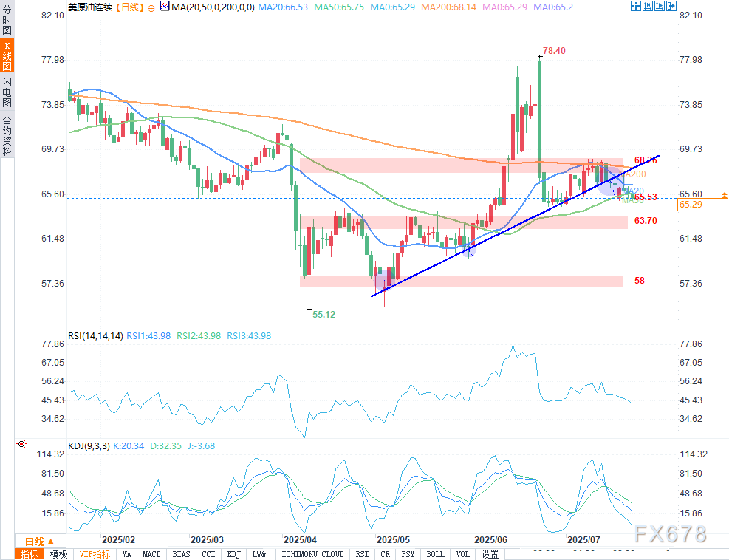Click the orange circle icon beside 【日线】
This screenshot has height=560, width=729.
point(151,7)
